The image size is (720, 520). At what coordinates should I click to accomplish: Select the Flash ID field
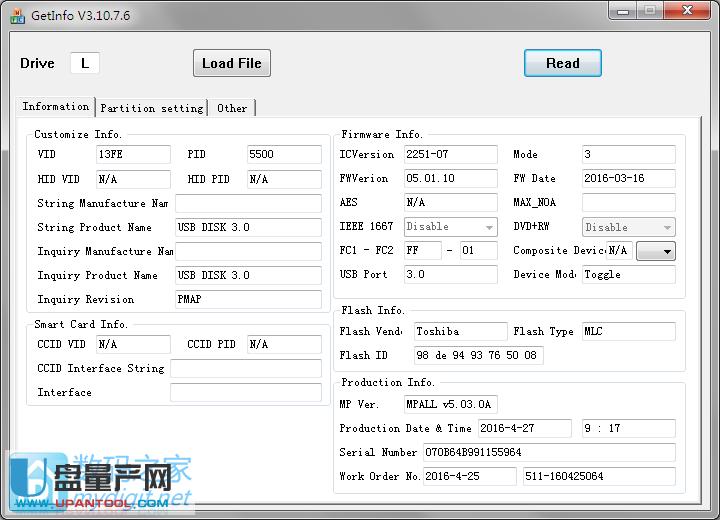pos(478,355)
